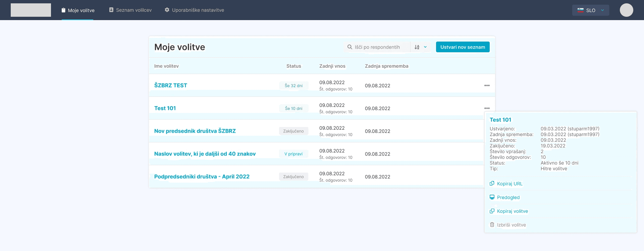
Task: Click Zadnja sprememba date of Podpredsedniki row
Action: point(378,177)
